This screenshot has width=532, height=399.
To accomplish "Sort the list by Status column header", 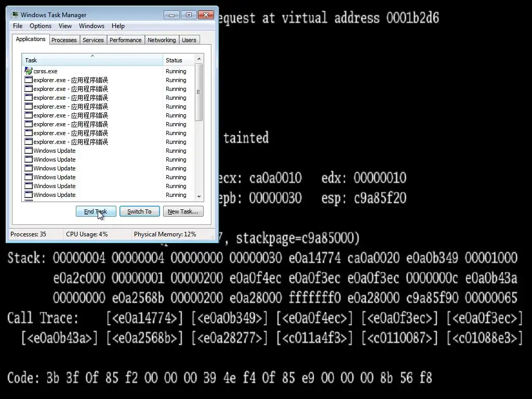I will pos(179,60).
